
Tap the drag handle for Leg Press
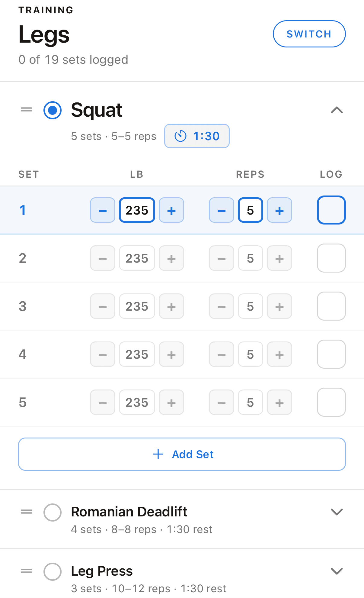click(26, 571)
